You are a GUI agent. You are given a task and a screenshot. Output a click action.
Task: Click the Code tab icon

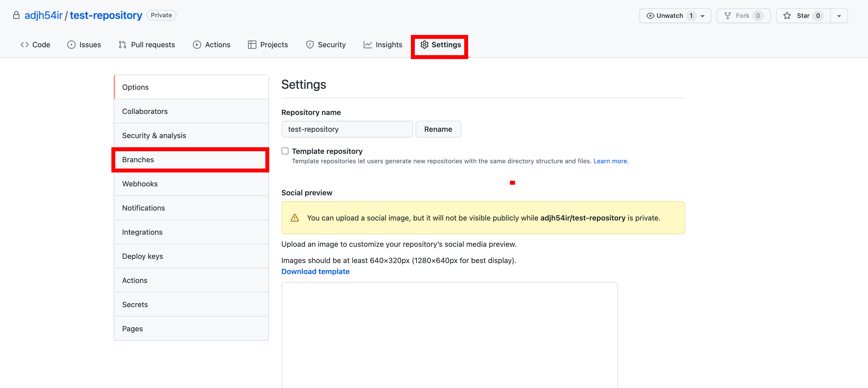tap(24, 45)
